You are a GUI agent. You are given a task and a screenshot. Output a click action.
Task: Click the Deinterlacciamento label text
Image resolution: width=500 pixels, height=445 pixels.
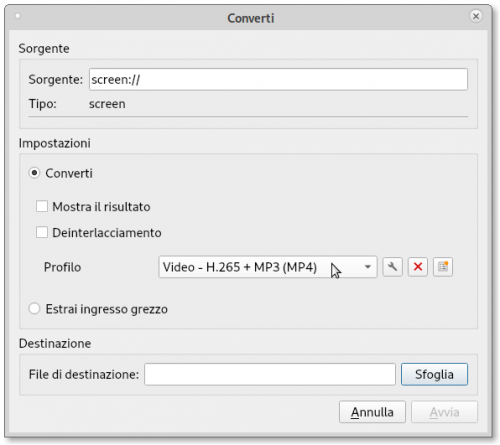pyautogui.click(x=107, y=233)
